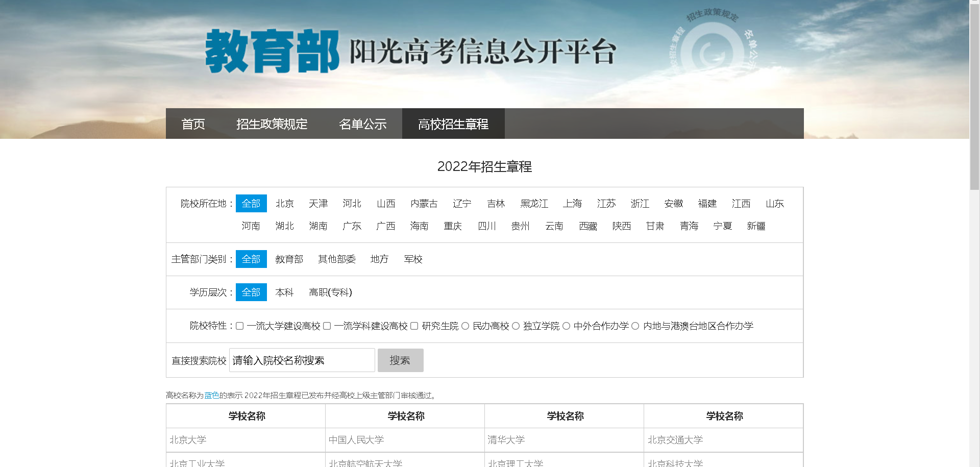Switch to the 首页 tab
This screenshot has height=467, width=980.
193,124
